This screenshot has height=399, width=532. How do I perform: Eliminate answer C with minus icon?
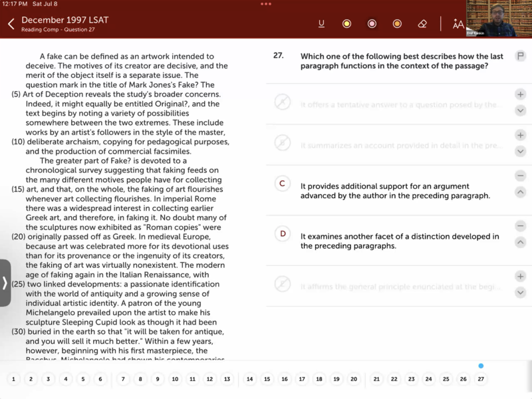[x=521, y=176]
